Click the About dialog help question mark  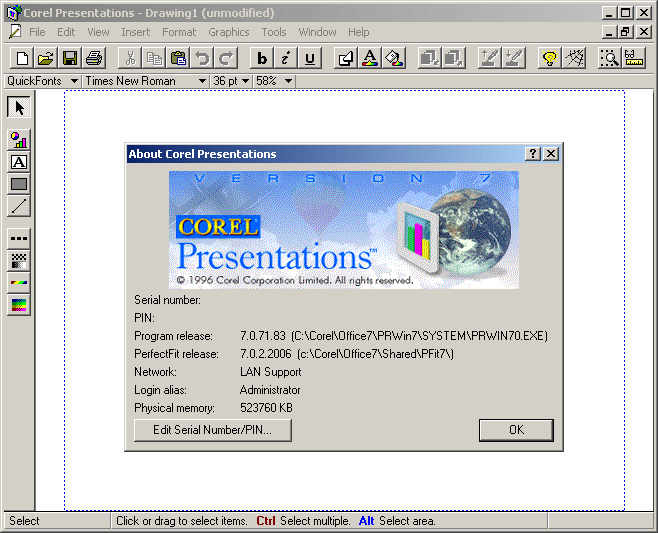(x=534, y=154)
